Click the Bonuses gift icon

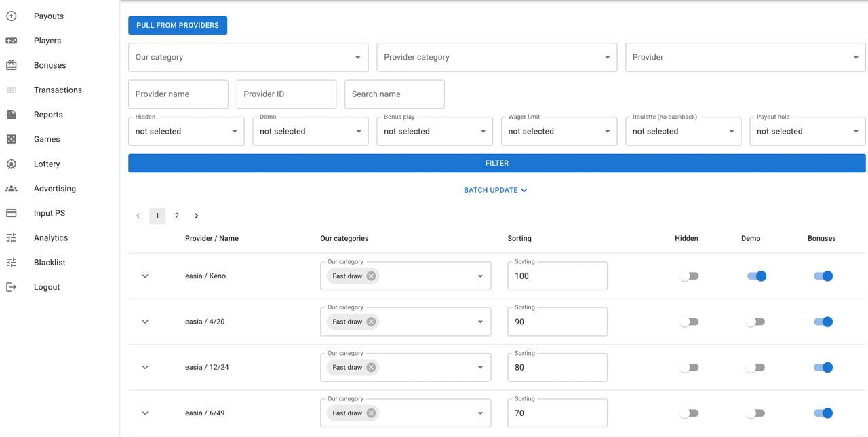(x=12, y=65)
